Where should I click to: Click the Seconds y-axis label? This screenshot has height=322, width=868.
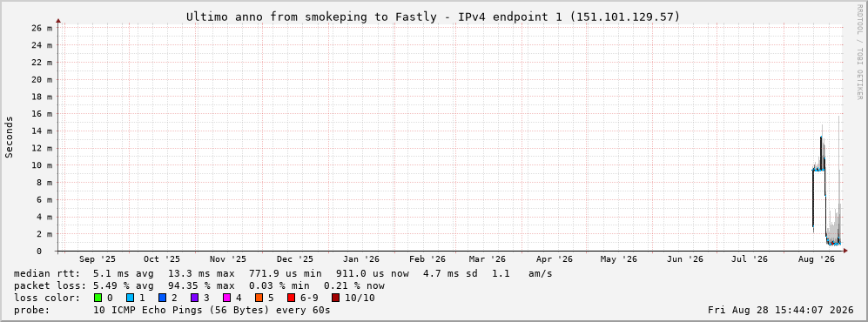9,138
